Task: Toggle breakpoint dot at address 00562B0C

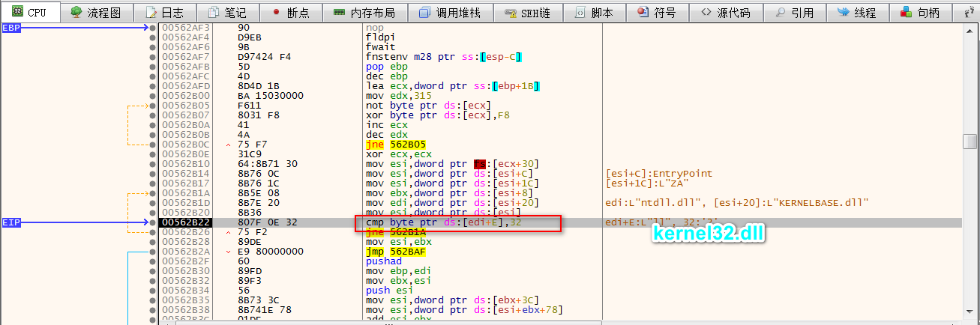Action: click(x=154, y=145)
